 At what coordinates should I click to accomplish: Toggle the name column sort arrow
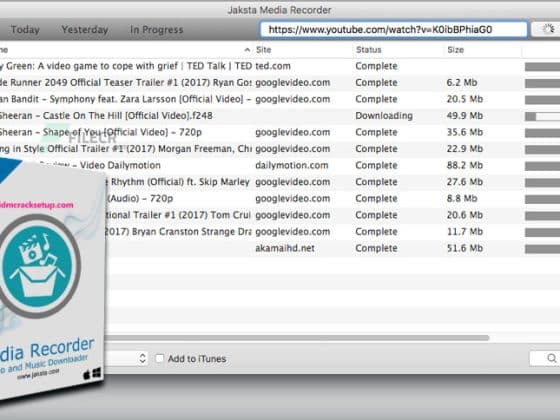(x=247, y=50)
